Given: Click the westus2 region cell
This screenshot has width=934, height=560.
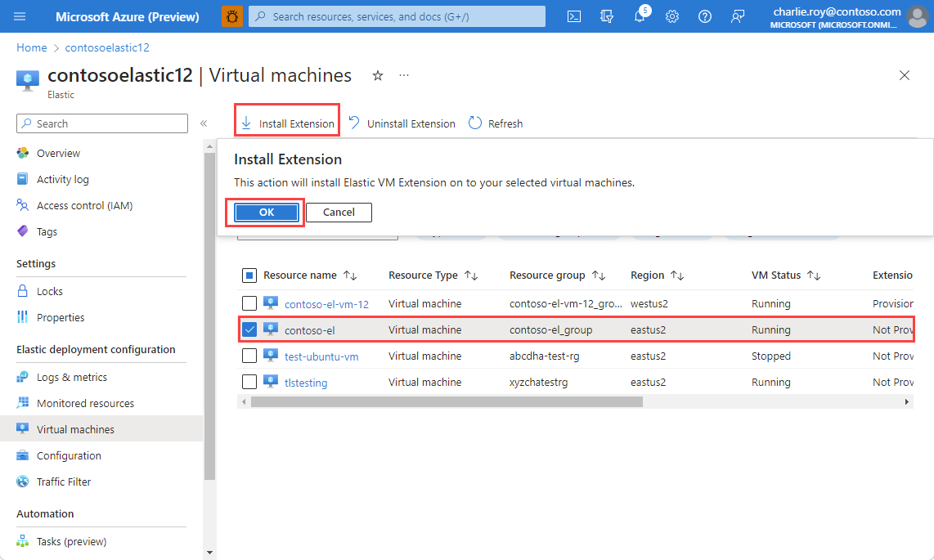Looking at the screenshot, I should tap(649, 303).
